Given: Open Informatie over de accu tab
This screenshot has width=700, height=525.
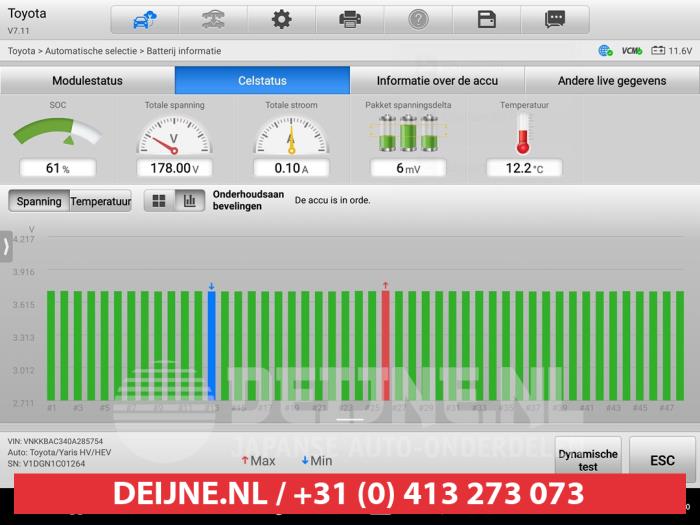Looking at the screenshot, I should click(437, 81).
